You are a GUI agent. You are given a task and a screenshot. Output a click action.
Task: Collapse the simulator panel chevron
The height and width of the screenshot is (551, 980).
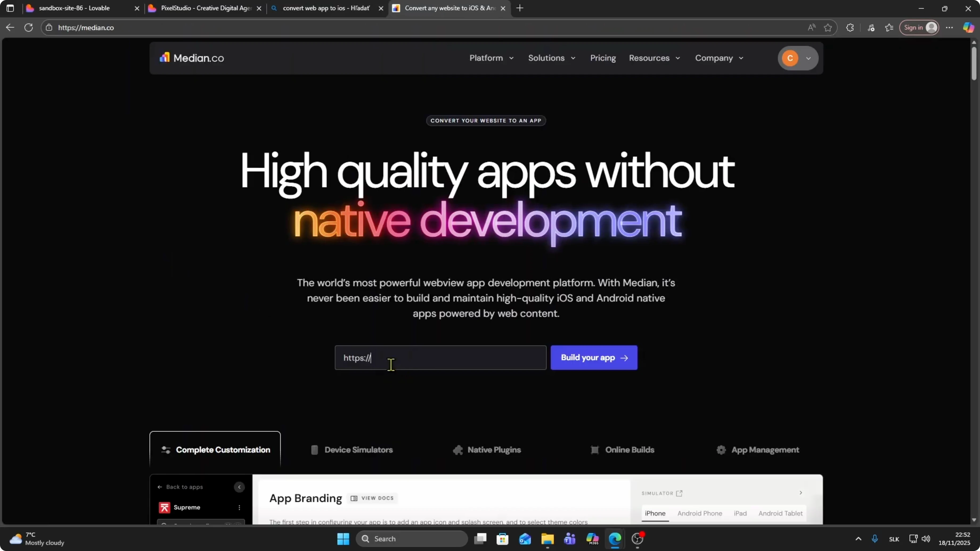pyautogui.click(x=801, y=492)
